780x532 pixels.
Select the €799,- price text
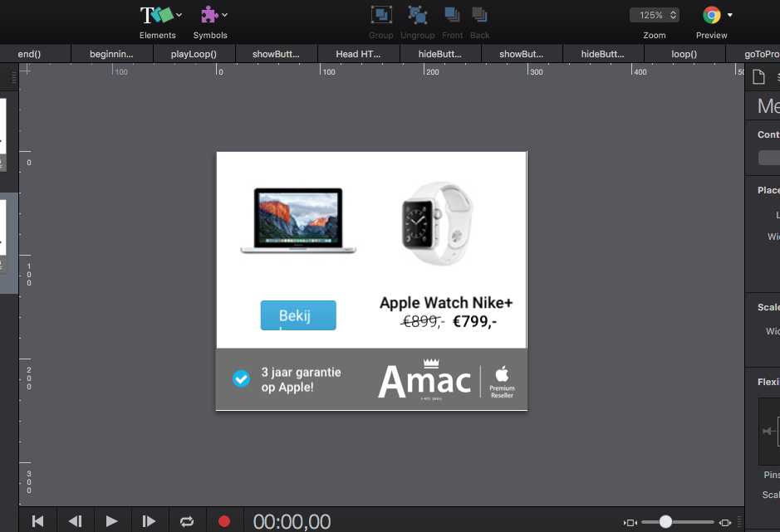[x=474, y=322]
